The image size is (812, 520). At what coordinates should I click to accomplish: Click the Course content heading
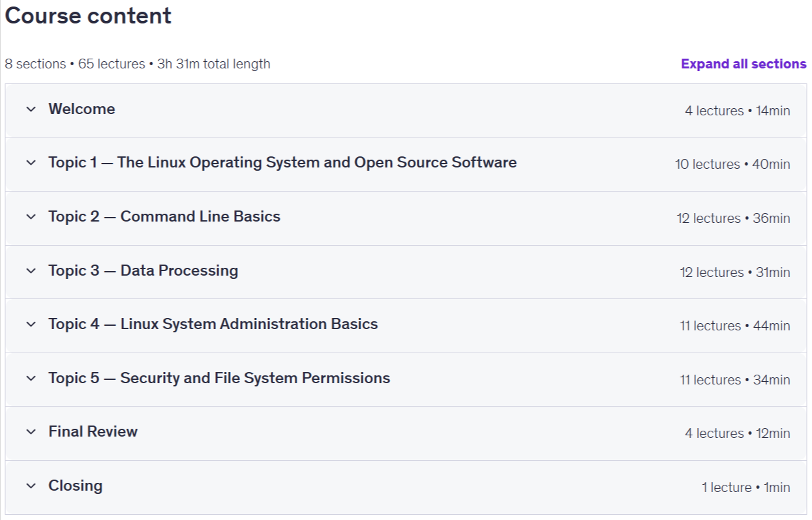[88, 16]
